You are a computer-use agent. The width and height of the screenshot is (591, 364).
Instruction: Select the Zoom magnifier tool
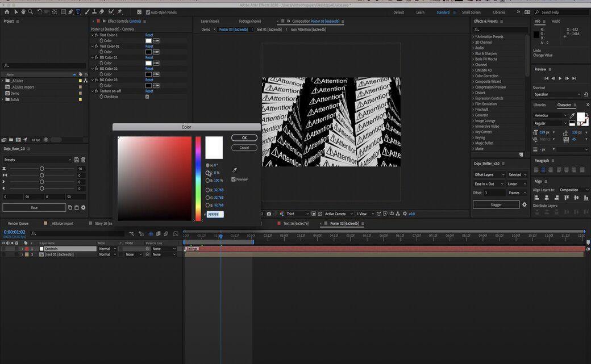tap(31, 12)
